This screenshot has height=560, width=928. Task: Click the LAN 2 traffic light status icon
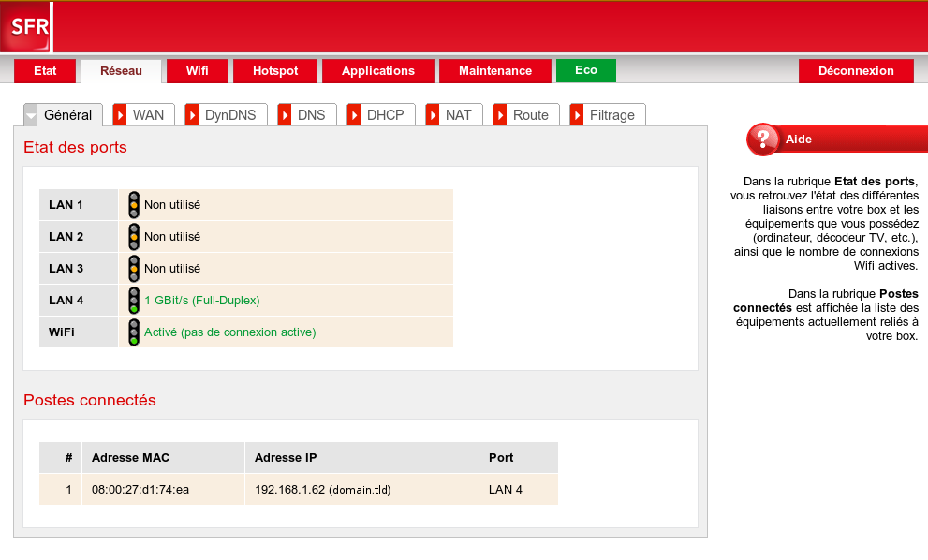click(x=134, y=237)
